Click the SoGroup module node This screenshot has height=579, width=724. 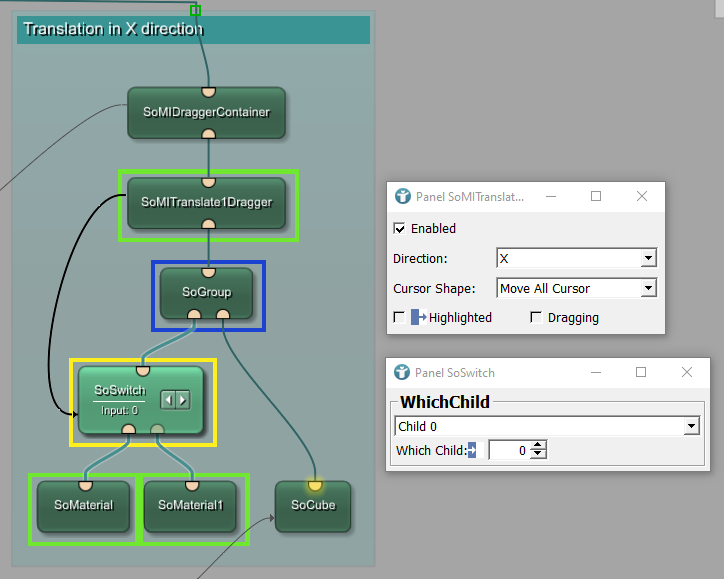(207, 293)
